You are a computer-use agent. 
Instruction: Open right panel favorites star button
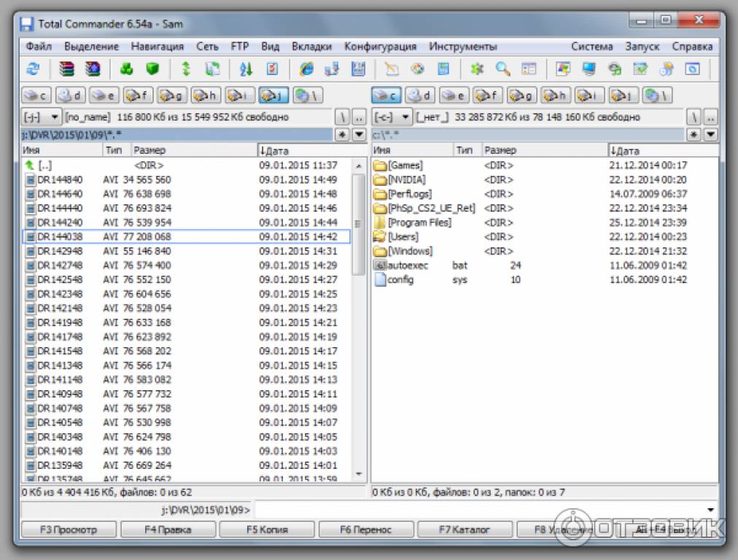click(x=694, y=135)
